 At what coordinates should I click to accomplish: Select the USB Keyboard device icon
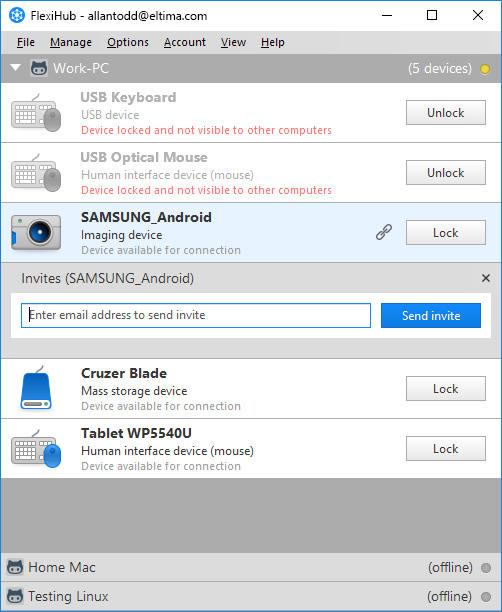click(x=36, y=113)
